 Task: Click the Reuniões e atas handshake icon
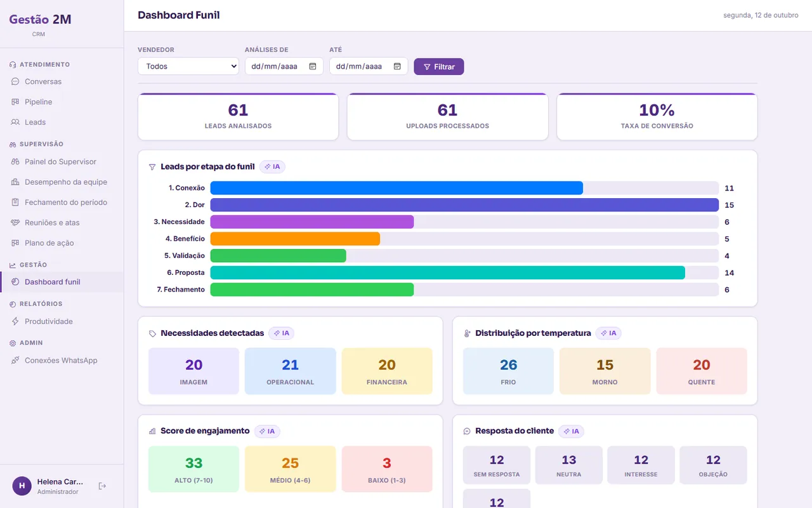[x=15, y=222]
